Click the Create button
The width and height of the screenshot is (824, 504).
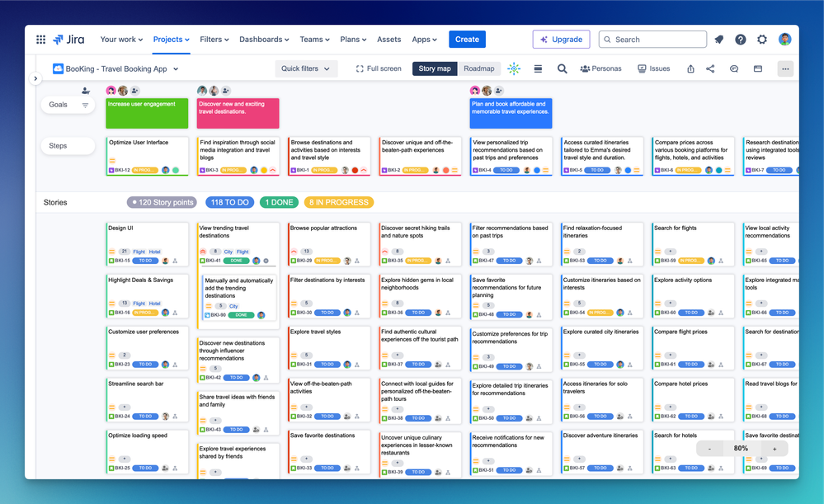click(467, 40)
